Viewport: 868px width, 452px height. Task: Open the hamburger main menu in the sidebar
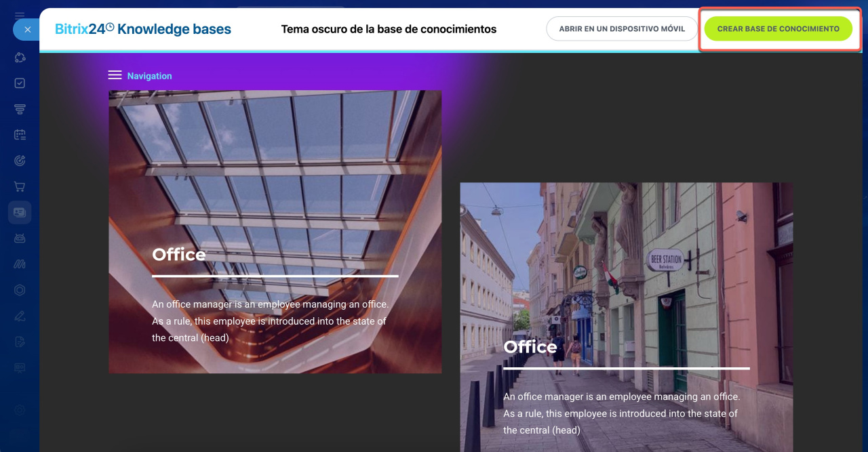click(x=20, y=15)
